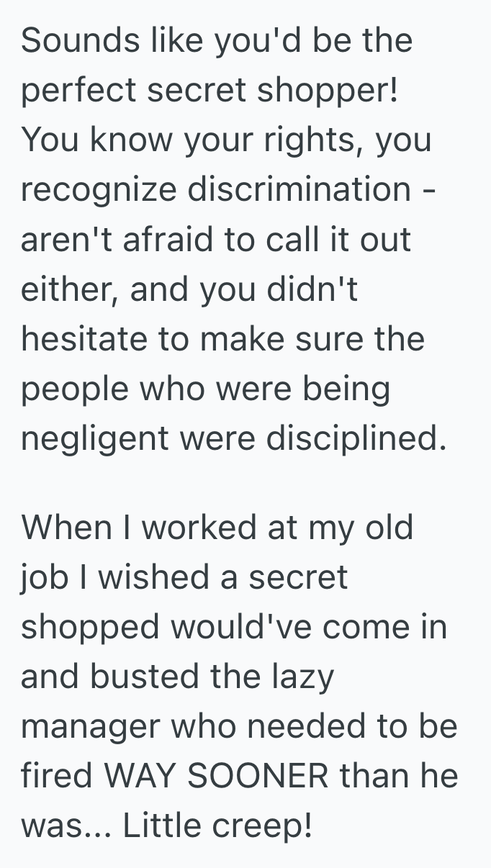Click the word "discrimination"
The height and width of the screenshot is (868, 491).
click(299, 189)
